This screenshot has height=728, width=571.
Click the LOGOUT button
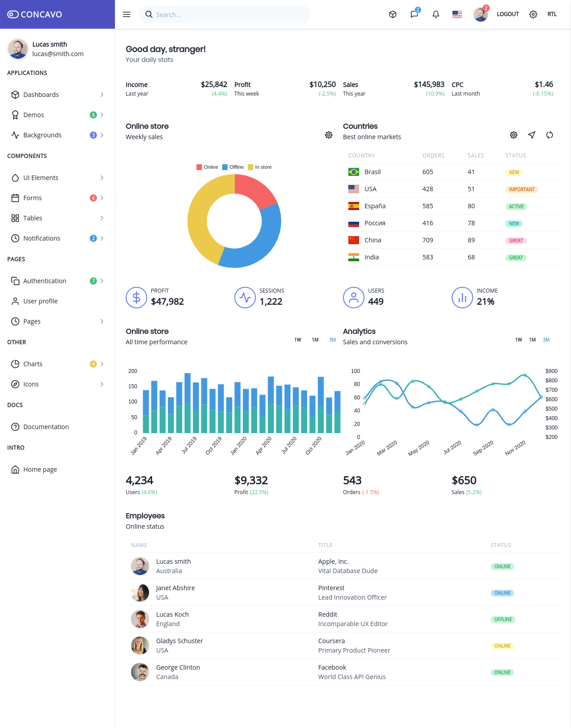(508, 14)
